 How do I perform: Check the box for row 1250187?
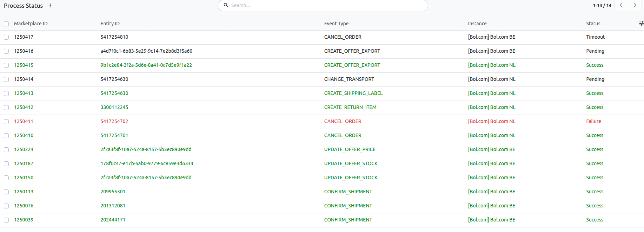pyautogui.click(x=6, y=164)
